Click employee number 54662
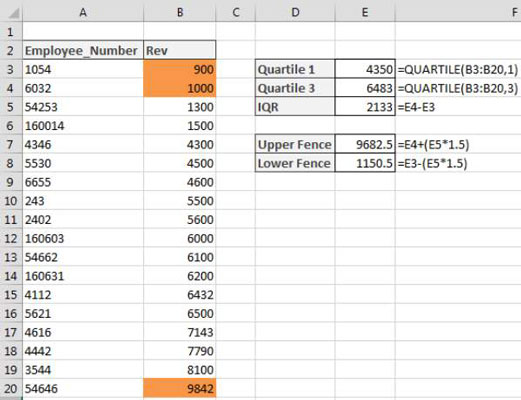Viewport: 521px width, 400px height. (x=83, y=257)
